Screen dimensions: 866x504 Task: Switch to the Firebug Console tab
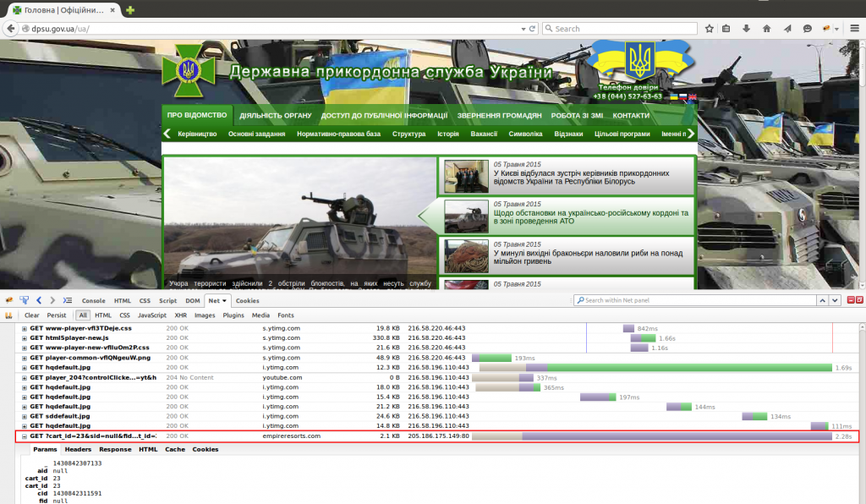click(93, 300)
